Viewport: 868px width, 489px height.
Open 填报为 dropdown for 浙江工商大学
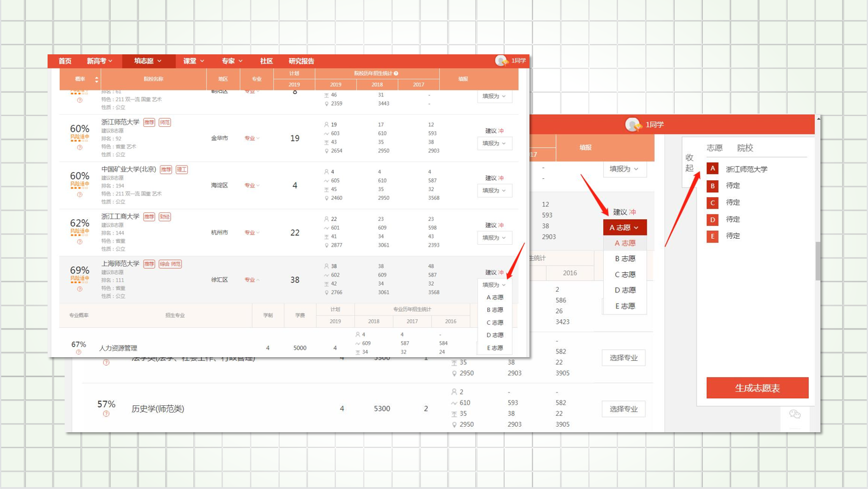494,237
